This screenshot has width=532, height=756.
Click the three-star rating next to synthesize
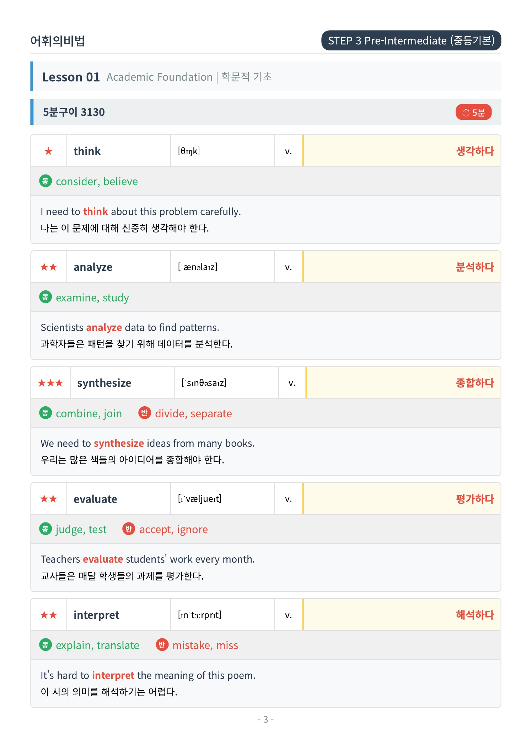pyautogui.click(x=50, y=383)
